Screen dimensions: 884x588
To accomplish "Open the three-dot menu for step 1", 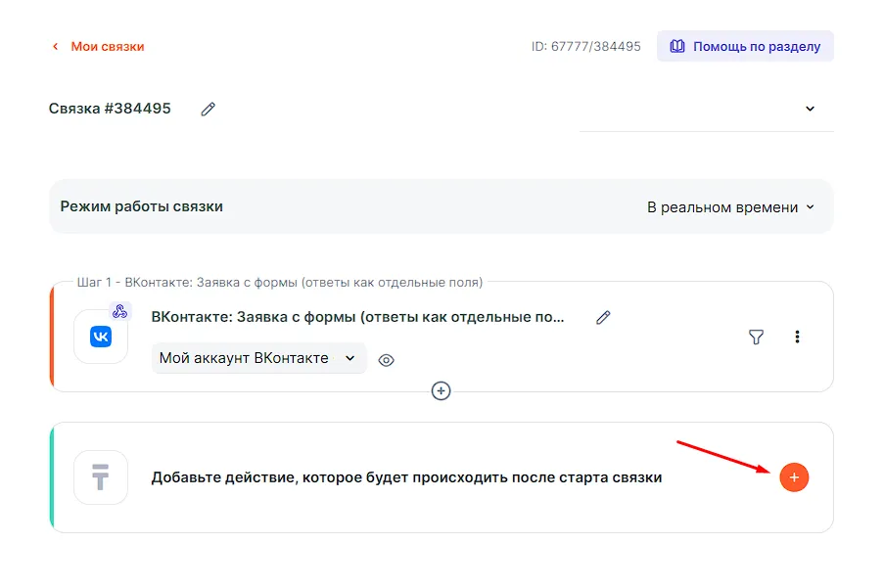I will (797, 337).
